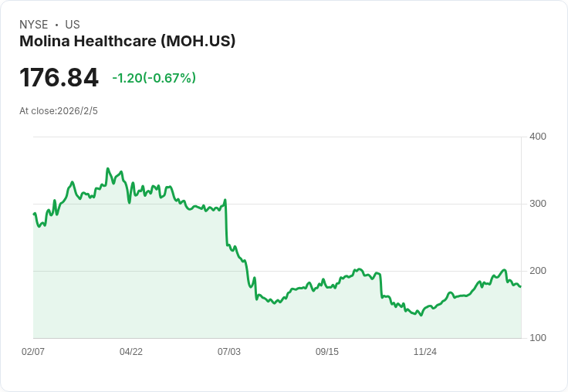Select the 09/15 x-axis date label
Viewport: 568px width, 392px height.
(327, 352)
